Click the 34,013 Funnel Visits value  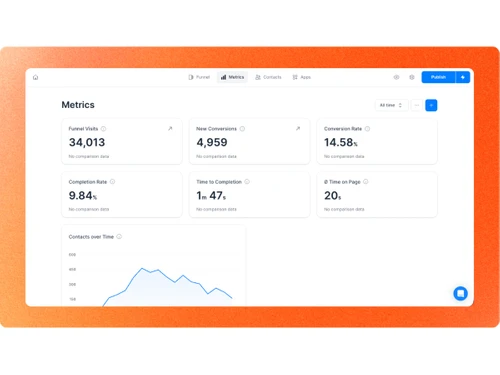87,142
